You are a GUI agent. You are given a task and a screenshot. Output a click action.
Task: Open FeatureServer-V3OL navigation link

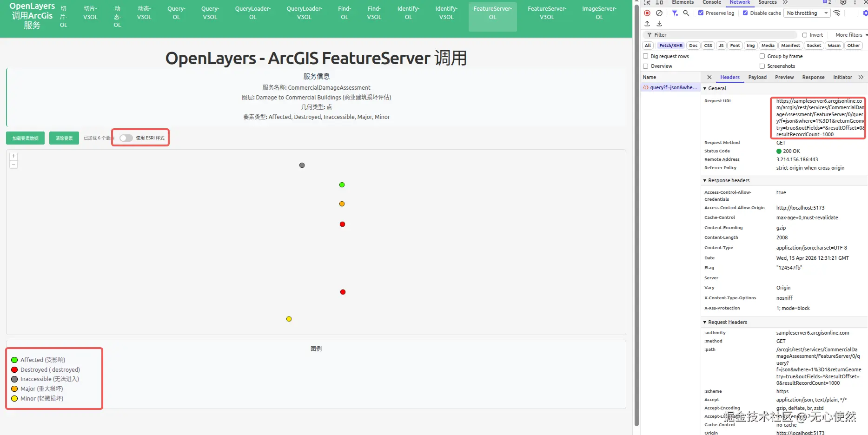coord(547,13)
